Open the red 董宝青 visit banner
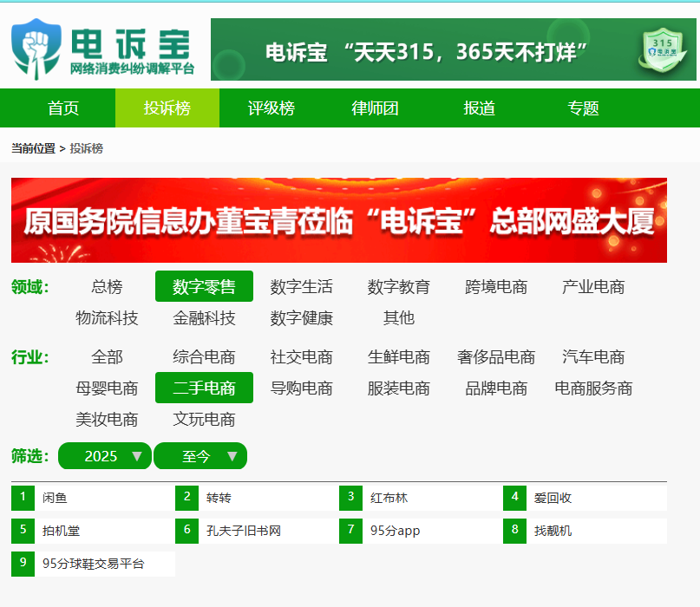 coord(339,220)
